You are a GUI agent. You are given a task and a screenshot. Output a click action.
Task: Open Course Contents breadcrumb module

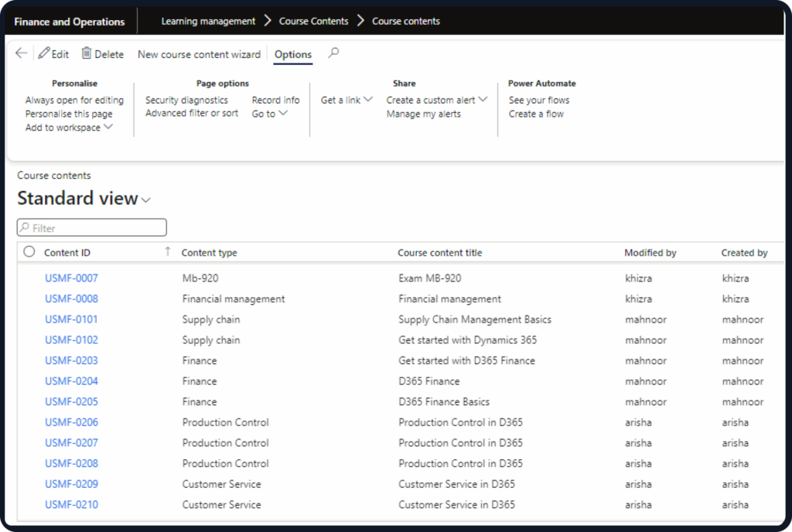pos(314,21)
